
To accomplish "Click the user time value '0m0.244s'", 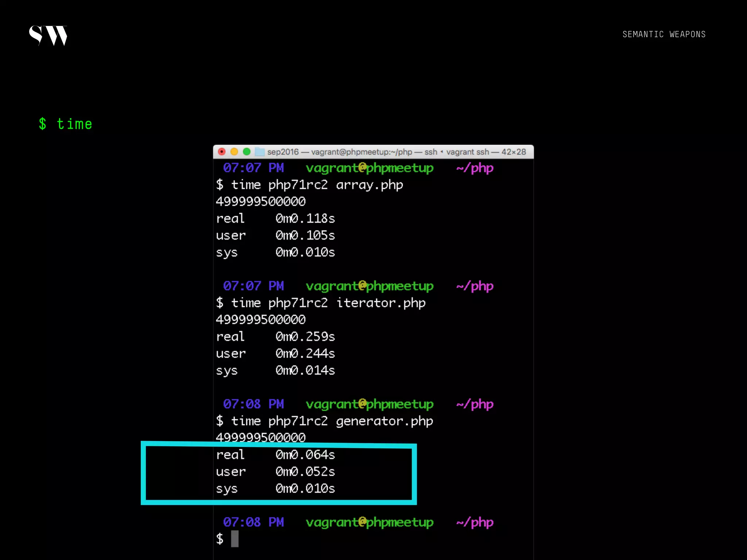I will [305, 353].
